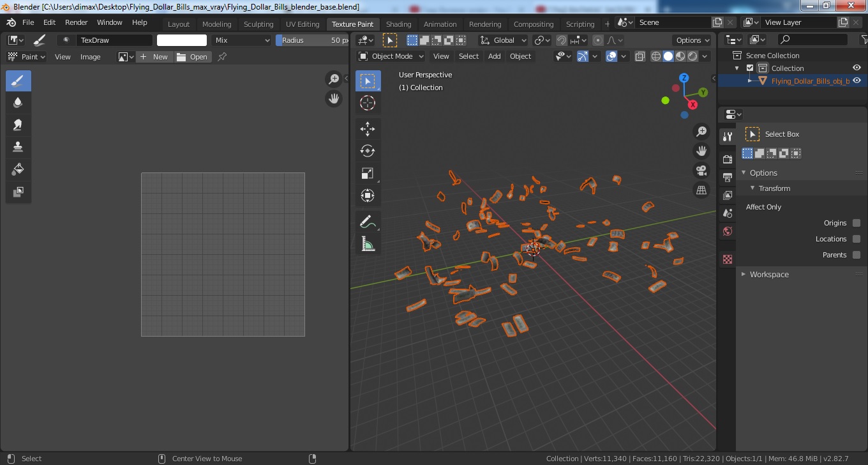This screenshot has width=868, height=465.
Task: Open the Render menu
Action: [x=77, y=22]
